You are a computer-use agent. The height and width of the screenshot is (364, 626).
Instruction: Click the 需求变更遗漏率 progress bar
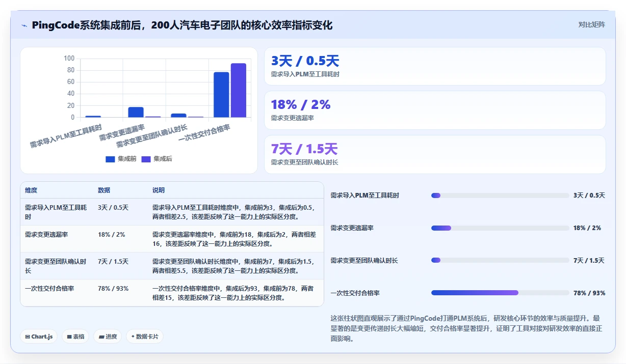[x=500, y=228]
